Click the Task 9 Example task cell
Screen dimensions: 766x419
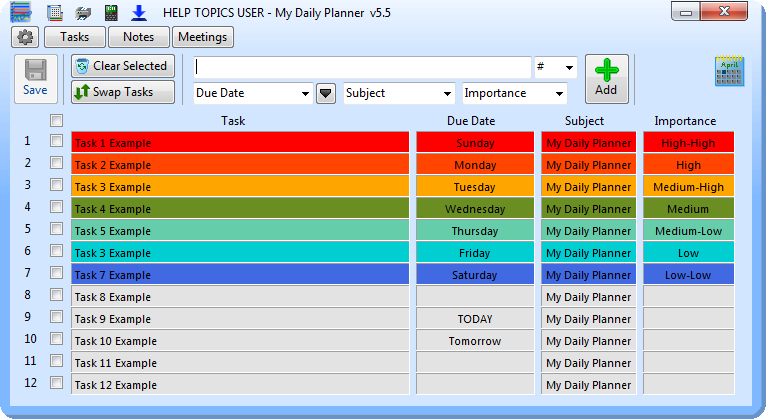tap(240, 318)
